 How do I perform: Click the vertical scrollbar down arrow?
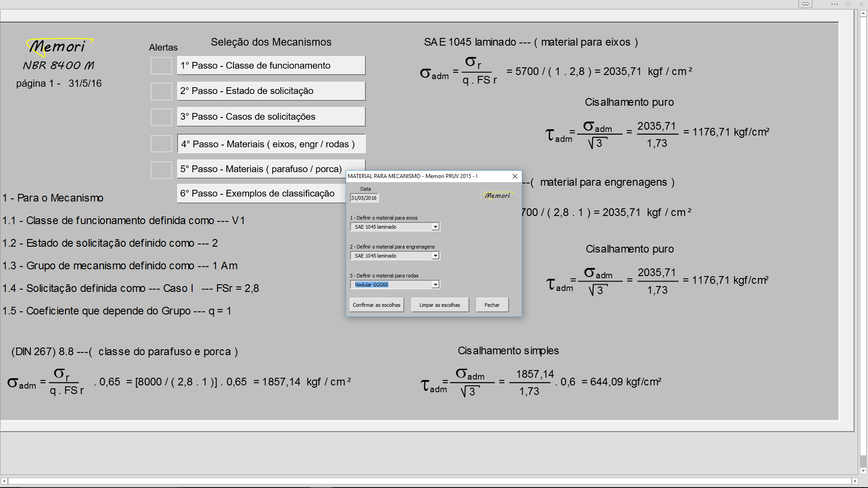[x=863, y=470]
